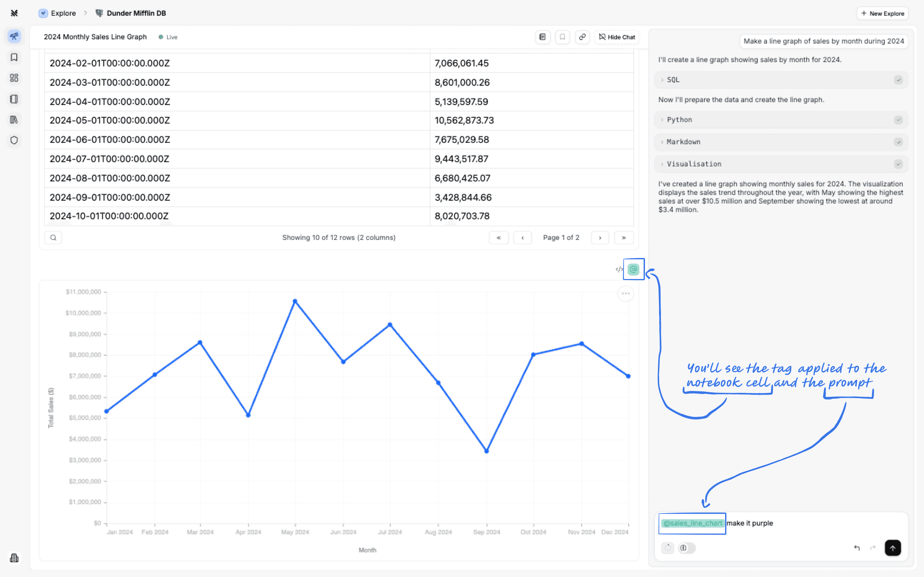Screen dimensions: 924x577
Task: Open the bookmarks icon in the left sidebar
Action: [14, 57]
